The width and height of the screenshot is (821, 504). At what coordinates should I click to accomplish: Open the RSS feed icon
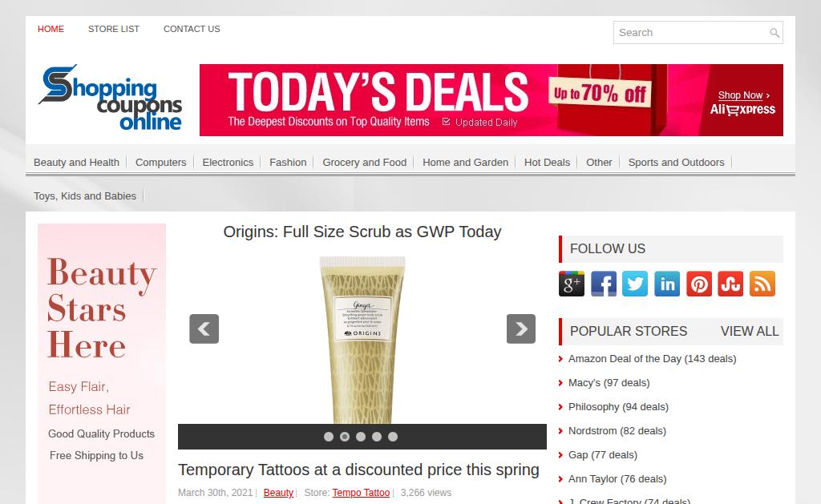762,284
